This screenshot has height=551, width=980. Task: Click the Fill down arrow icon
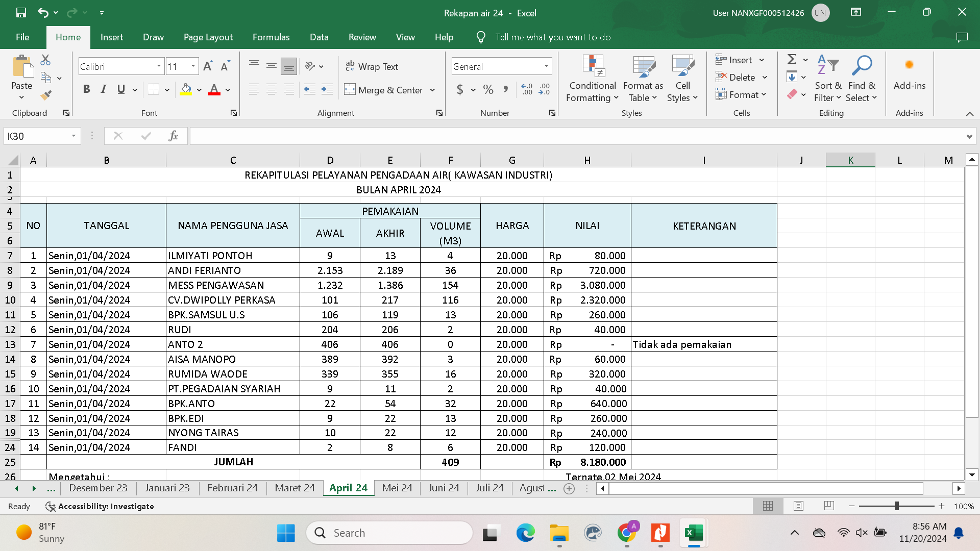pos(792,77)
